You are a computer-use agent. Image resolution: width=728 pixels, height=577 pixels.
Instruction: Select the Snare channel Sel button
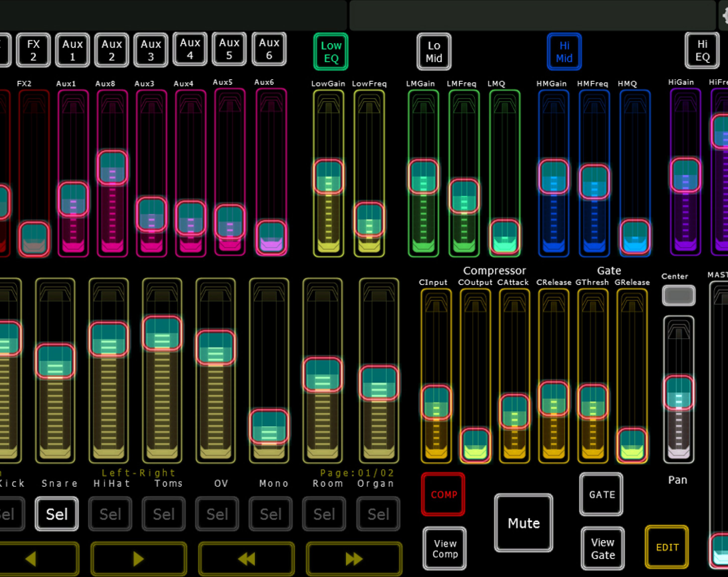(x=57, y=514)
